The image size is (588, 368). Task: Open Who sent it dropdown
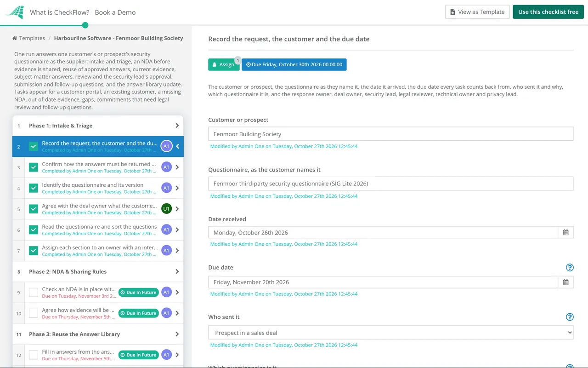click(391, 333)
